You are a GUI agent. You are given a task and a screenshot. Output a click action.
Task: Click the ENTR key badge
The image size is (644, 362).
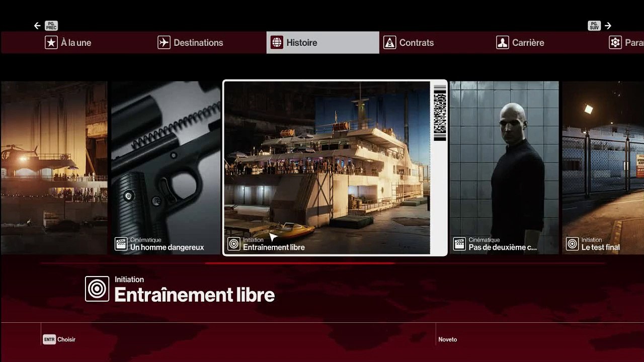[x=49, y=339]
